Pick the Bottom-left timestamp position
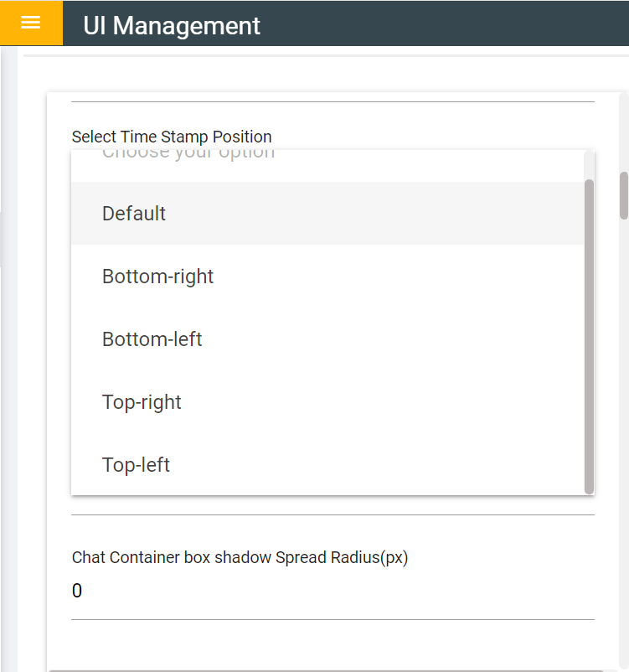The width and height of the screenshot is (629, 672). click(152, 339)
